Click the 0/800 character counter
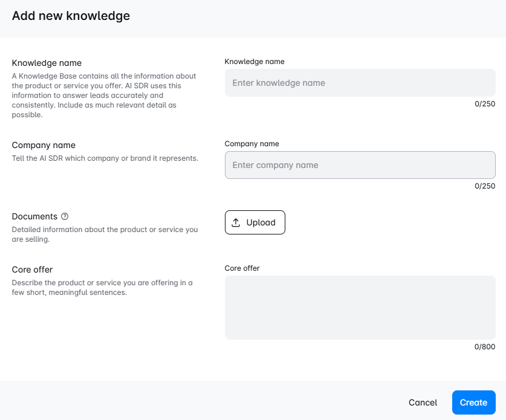 [x=485, y=347]
